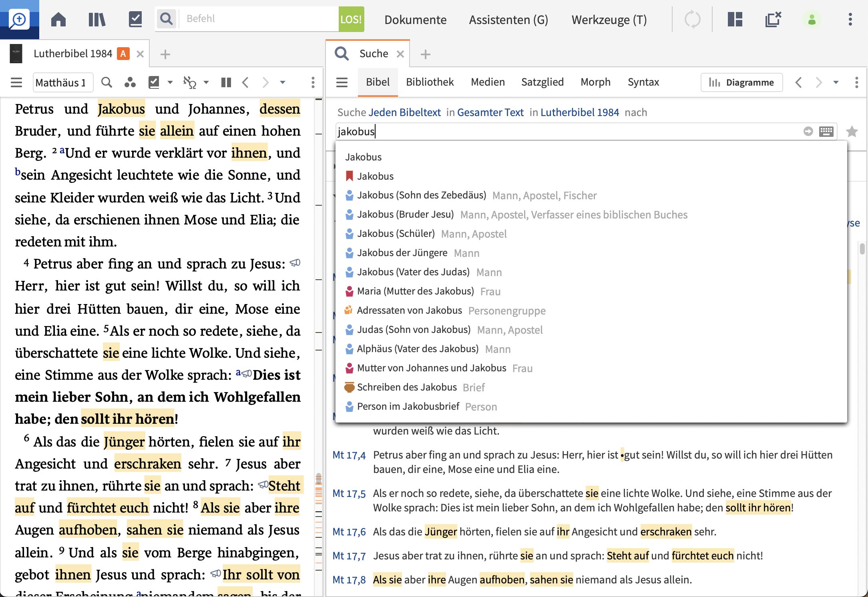This screenshot has height=597, width=868.
Task: Navigate forward in Lutherbibel panel
Action: pos(265,82)
